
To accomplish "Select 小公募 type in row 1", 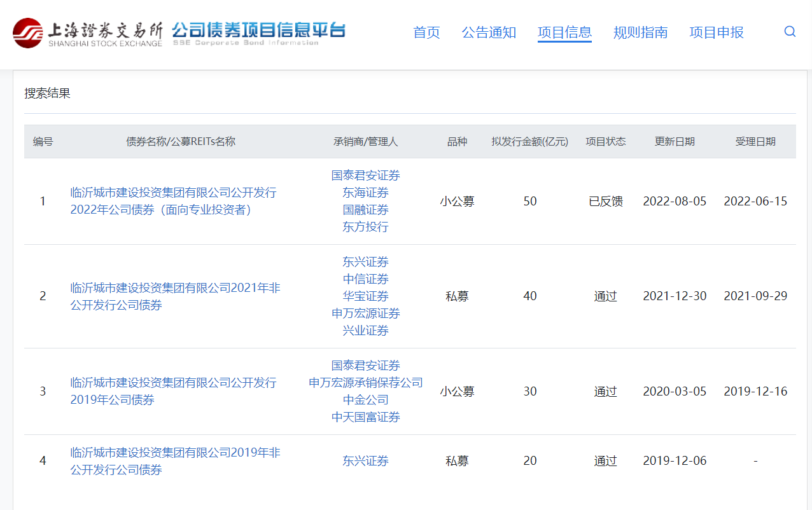I will click(457, 202).
